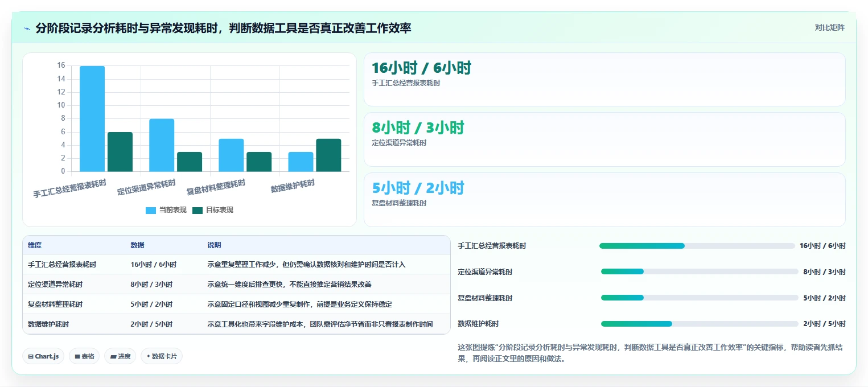
Task: Click table value 8小时 / 3小时
Action: [x=151, y=285]
